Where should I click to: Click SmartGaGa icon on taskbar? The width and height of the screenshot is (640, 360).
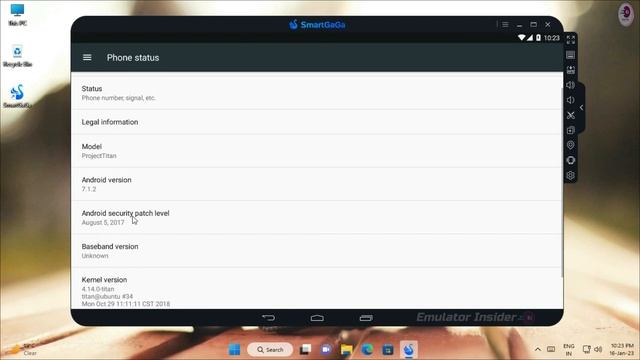(x=409, y=349)
